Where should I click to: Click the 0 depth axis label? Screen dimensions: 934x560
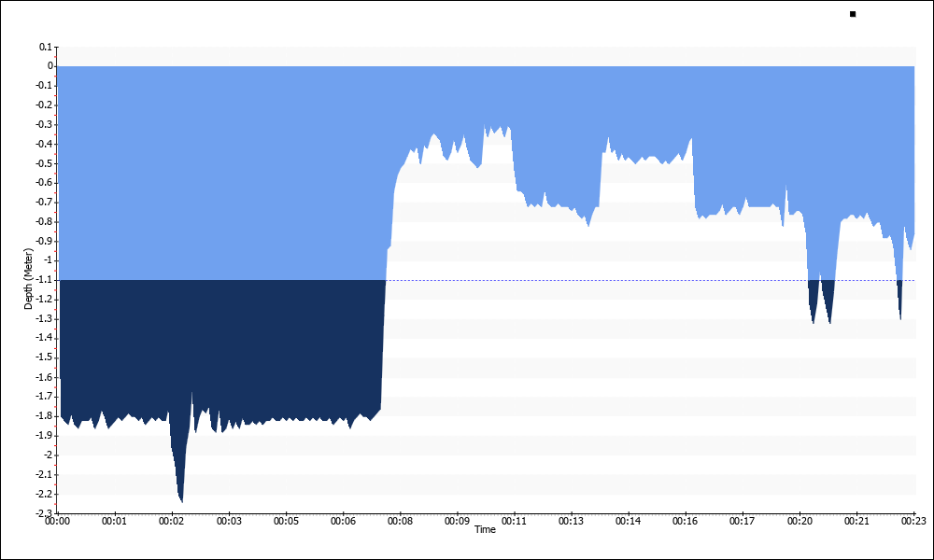click(50, 66)
